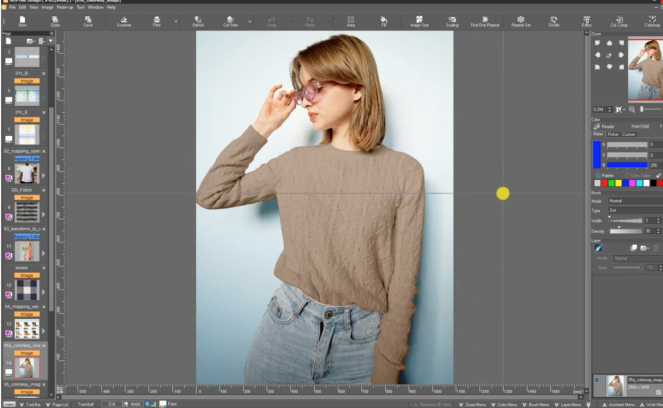
Task: Open the Image Size tool
Action: [419, 22]
